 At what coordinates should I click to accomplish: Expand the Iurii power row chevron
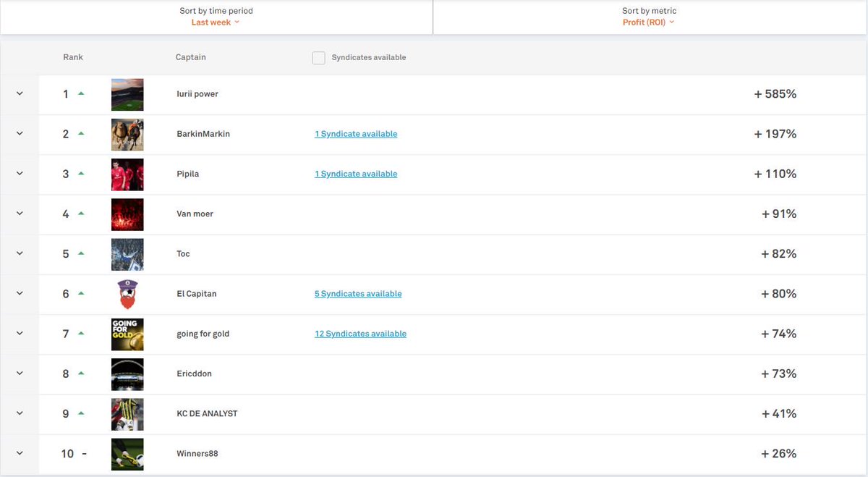[20, 94]
